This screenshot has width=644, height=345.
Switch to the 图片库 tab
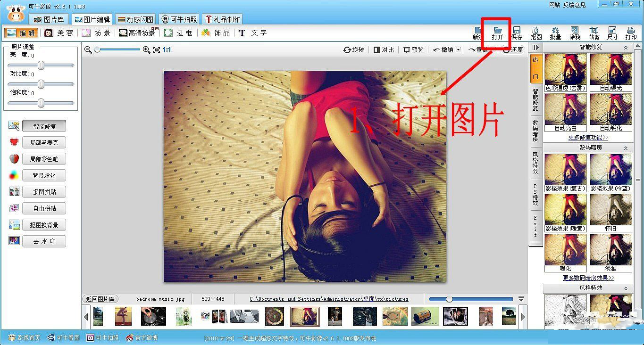point(50,19)
